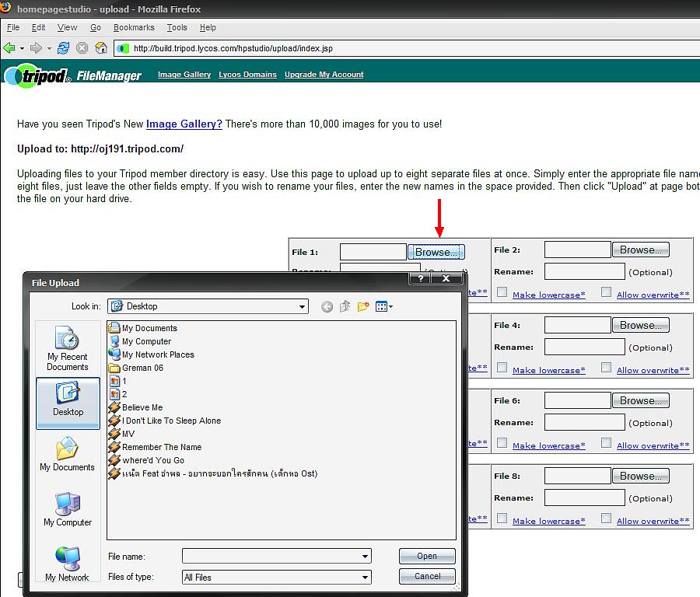Select the MV media file
Screen dimensions: 700x597
click(x=121, y=434)
